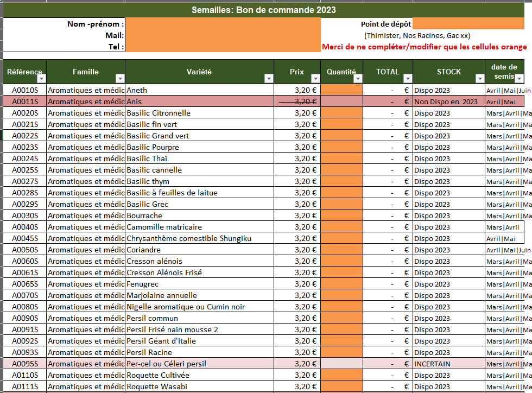
Task: Select the 'Mars|Avril' sowing date for Camomille
Action: (504, 227)
